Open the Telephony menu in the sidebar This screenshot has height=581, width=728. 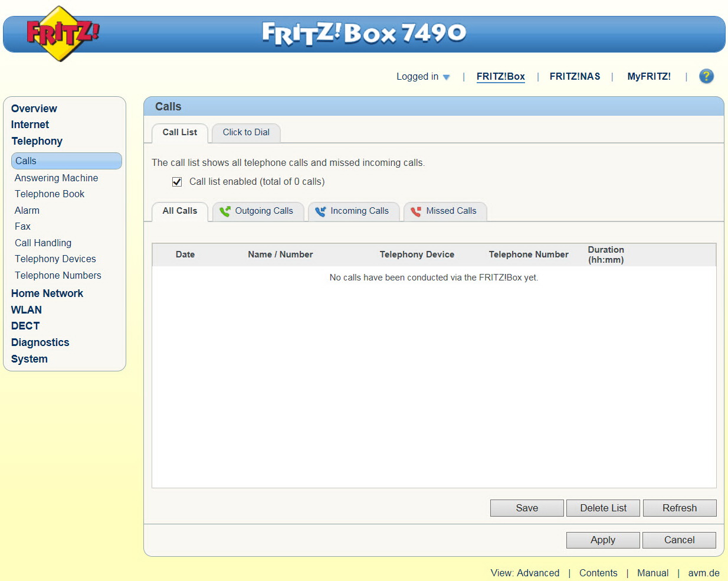[37, 141]
